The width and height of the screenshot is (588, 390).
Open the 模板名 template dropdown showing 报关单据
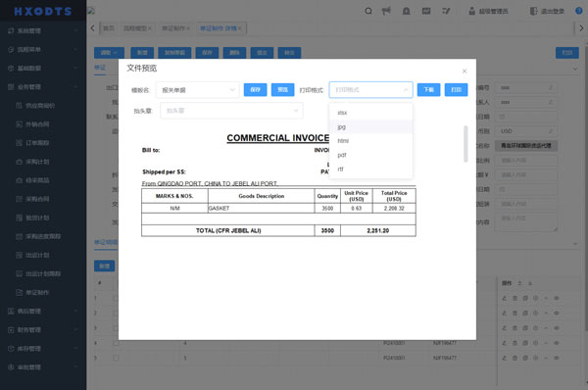[x=198, y=90]
